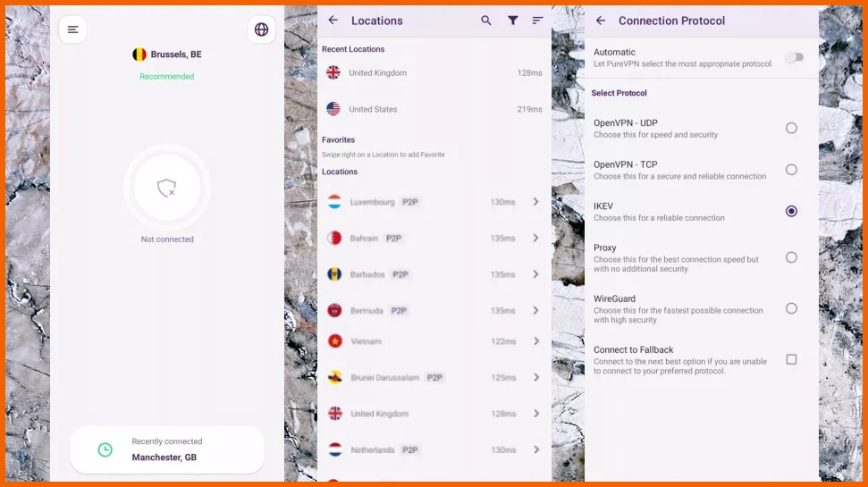Click the WireGuard description text
868x487 pixels.
pos(678,315)
